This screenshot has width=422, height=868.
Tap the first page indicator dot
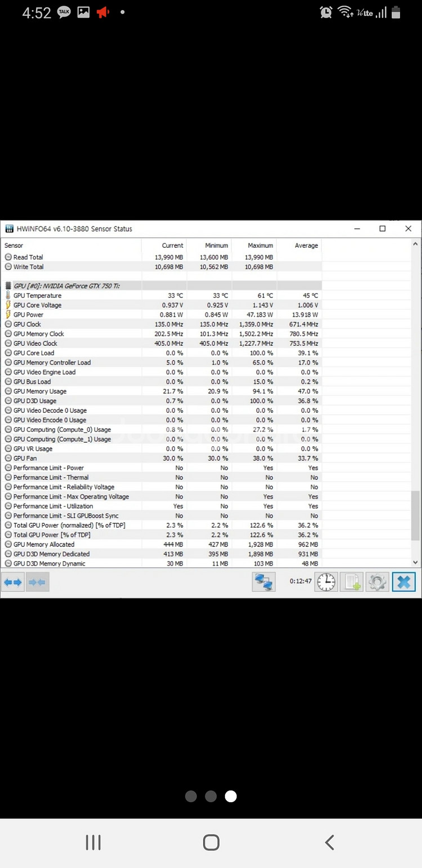pos(191,796)
